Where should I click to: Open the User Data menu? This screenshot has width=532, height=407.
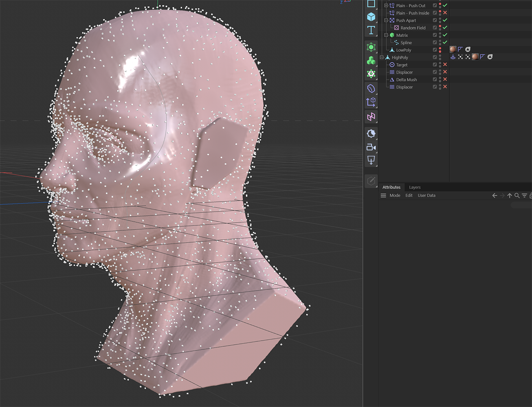coord(426,195)
